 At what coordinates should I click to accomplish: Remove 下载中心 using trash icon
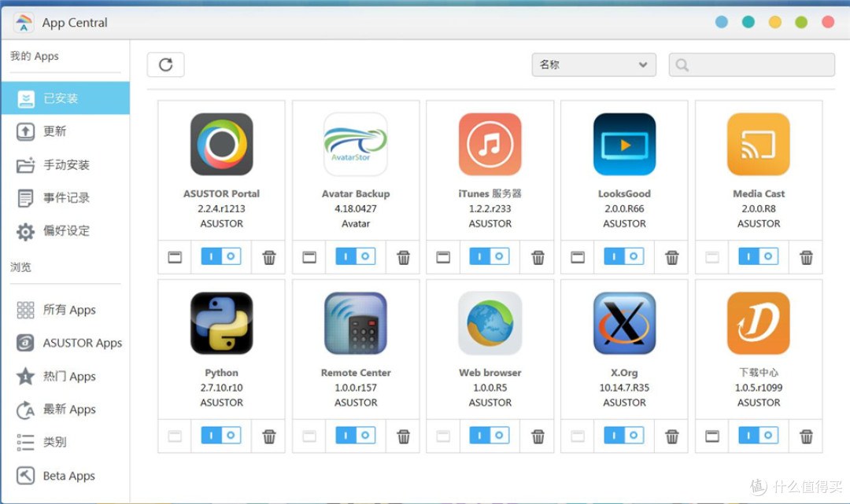pyautogui.click(x=806, y=436)
